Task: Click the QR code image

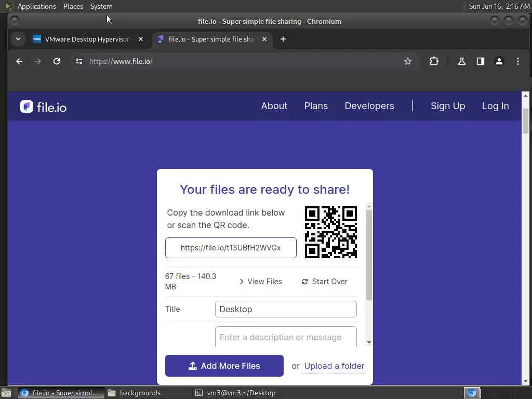Action: pyautogui.click(x=331, y=232)
